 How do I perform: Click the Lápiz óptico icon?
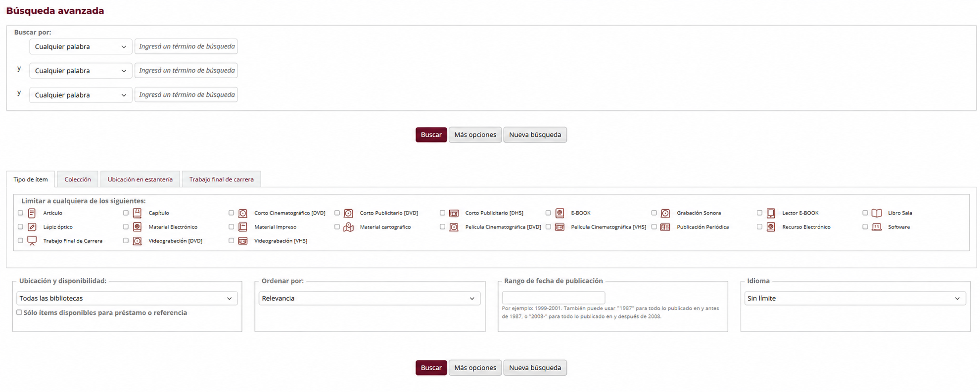point(32,227)
